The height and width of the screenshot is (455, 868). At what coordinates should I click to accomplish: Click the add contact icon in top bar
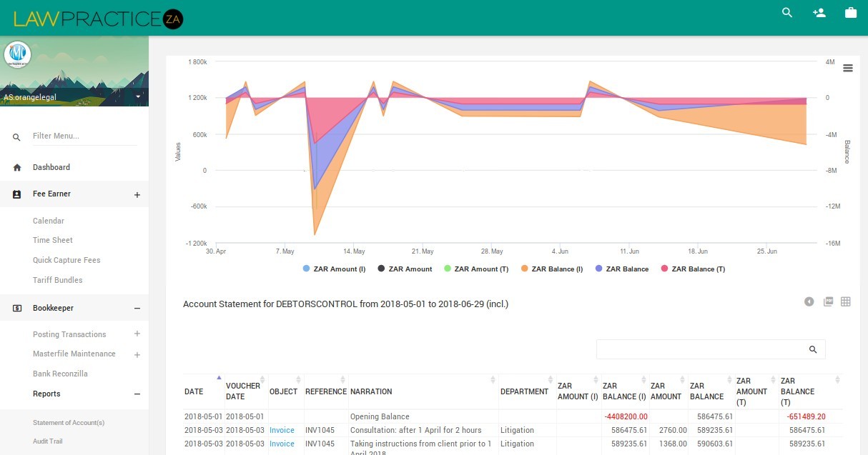819,13
